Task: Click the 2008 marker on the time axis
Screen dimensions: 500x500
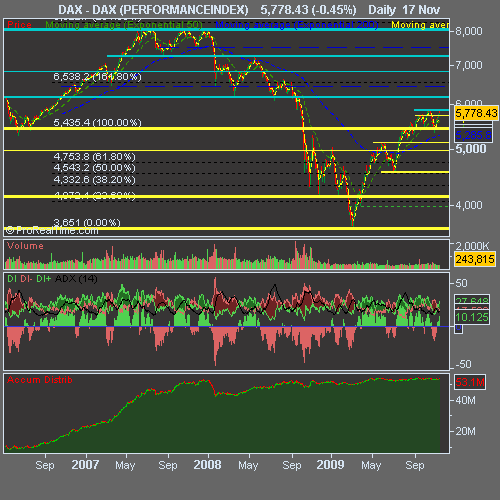Action: [207, 465]
